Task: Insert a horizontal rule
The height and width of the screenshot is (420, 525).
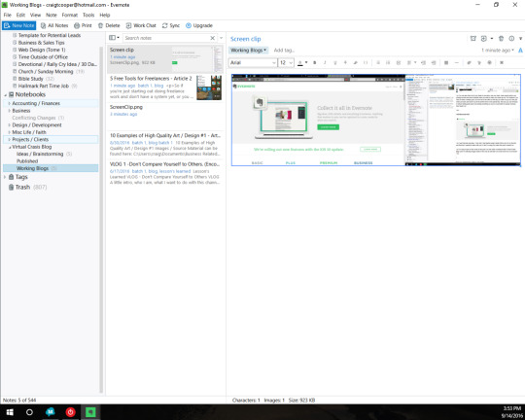Action: [x=456, y=62]
